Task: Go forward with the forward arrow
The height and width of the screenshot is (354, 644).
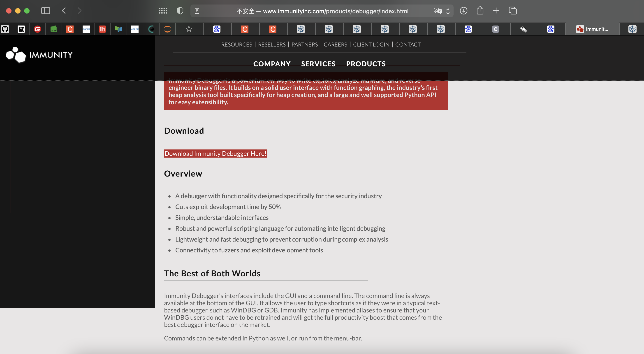Action: coord(79,11)
